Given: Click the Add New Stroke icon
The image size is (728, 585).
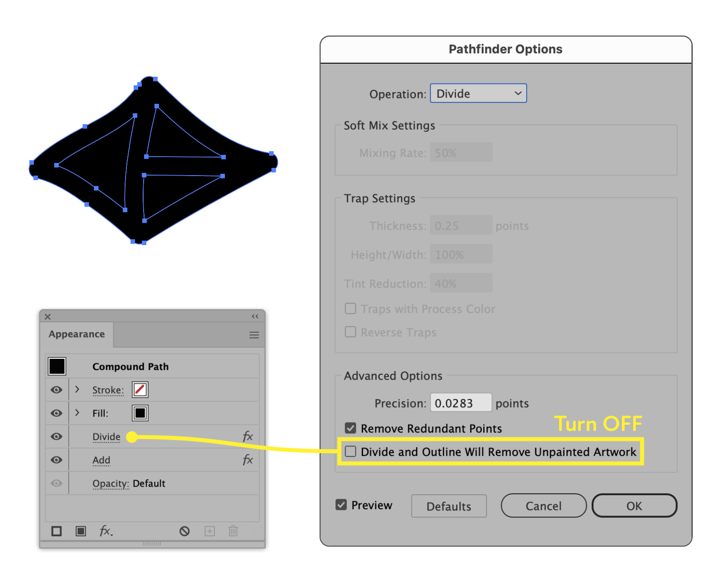Looking at the screenshot, I should point(56,531).
